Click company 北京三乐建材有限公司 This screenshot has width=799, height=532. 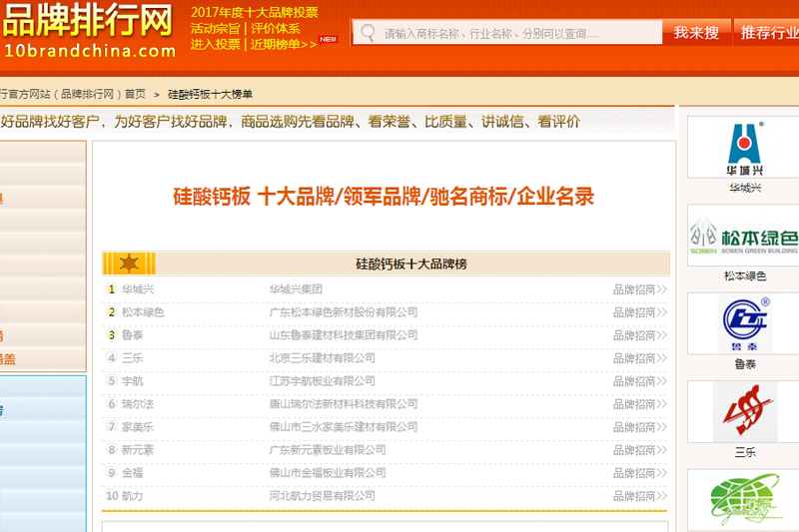pyautogui.click(x=322, y=358)
